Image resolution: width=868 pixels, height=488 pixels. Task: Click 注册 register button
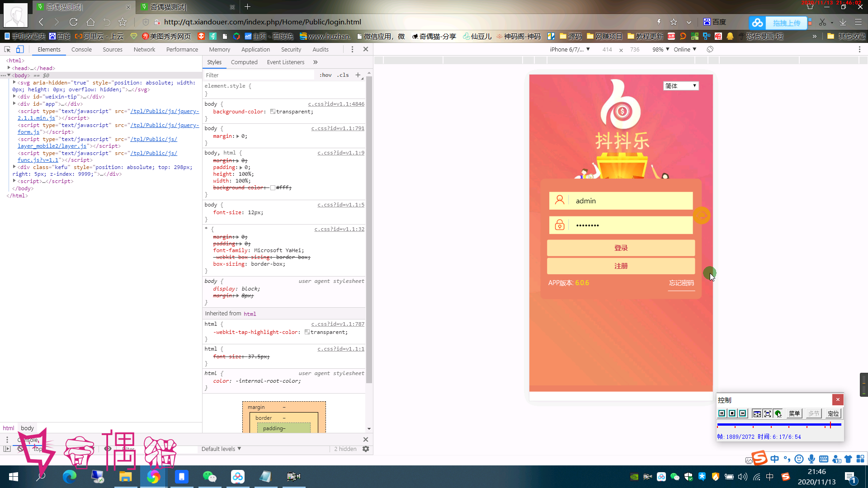coord(621,266)
